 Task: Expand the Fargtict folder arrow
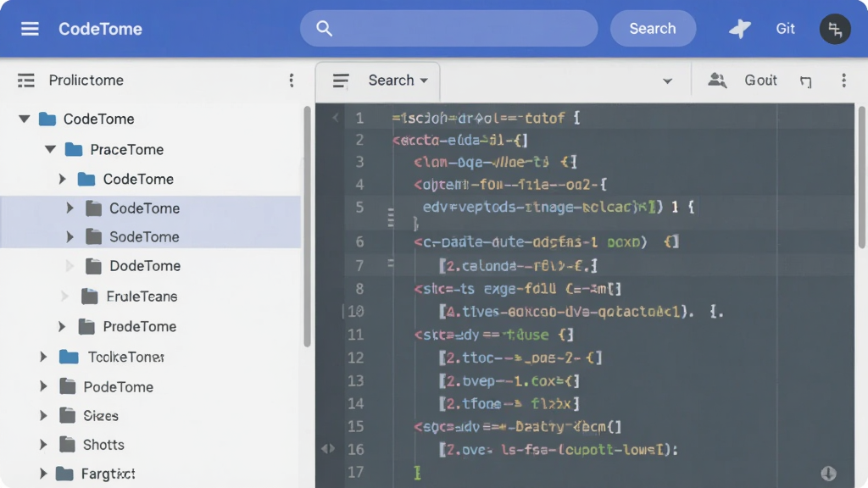(x=43, y=473)
